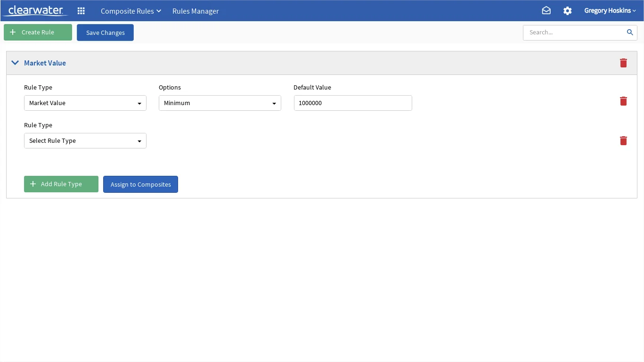Click the Clearwater logo

click(x=35, y=10)
